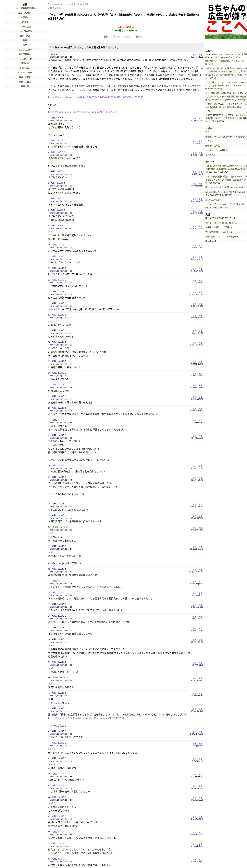Viewport: 247px width, 868px height.
Task: Click the red スレをまとめに link
Action: (x=125, y=27)
